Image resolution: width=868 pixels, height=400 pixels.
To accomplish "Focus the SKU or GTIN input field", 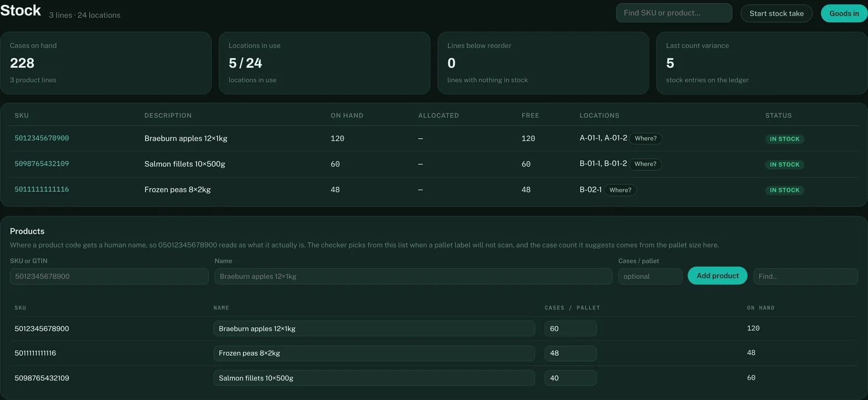I will [109, 276].
